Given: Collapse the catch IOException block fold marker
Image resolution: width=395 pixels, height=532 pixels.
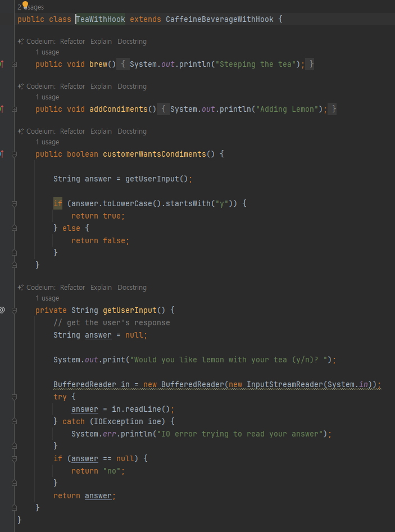Looking at the screenshot, I should [14, 421].
